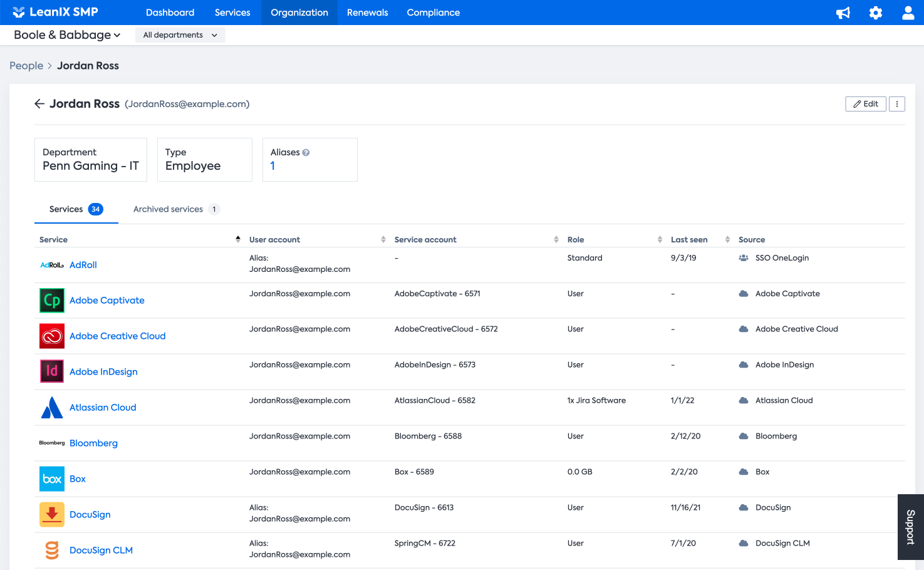
Task: Open the Atlassian Cloud service link
Action: 103,408
